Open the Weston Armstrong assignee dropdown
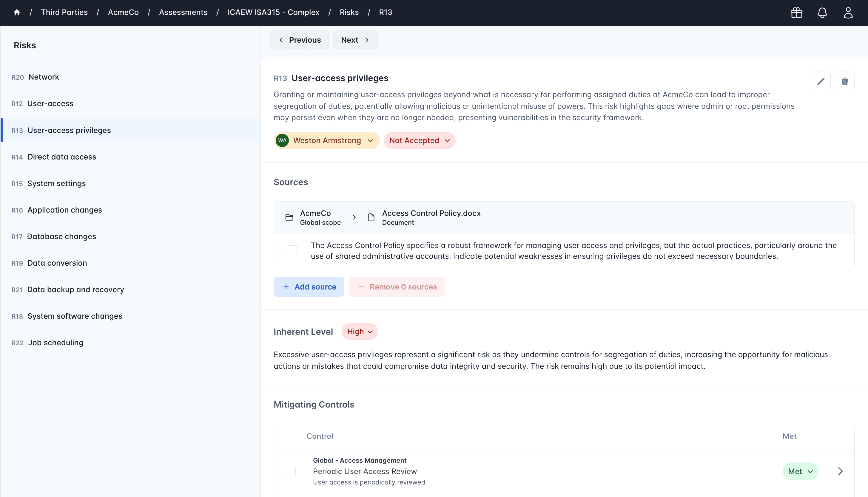This screenshot has width=868, height=497. (x=326, y=140)
